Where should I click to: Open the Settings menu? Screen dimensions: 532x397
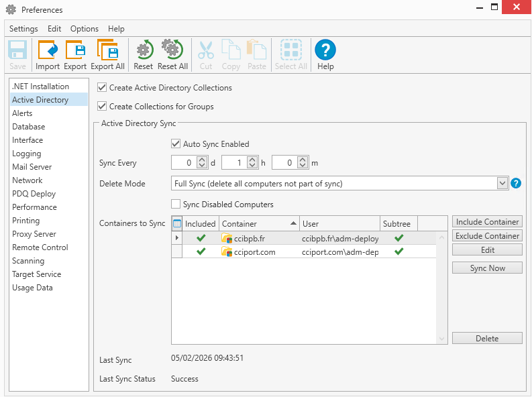pyautogui.click(x=23, y=29)
